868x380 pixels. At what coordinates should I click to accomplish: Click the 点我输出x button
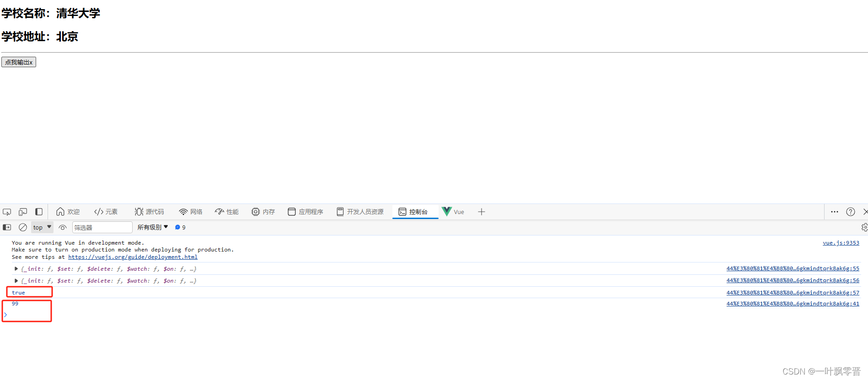(x=19, y=62)
